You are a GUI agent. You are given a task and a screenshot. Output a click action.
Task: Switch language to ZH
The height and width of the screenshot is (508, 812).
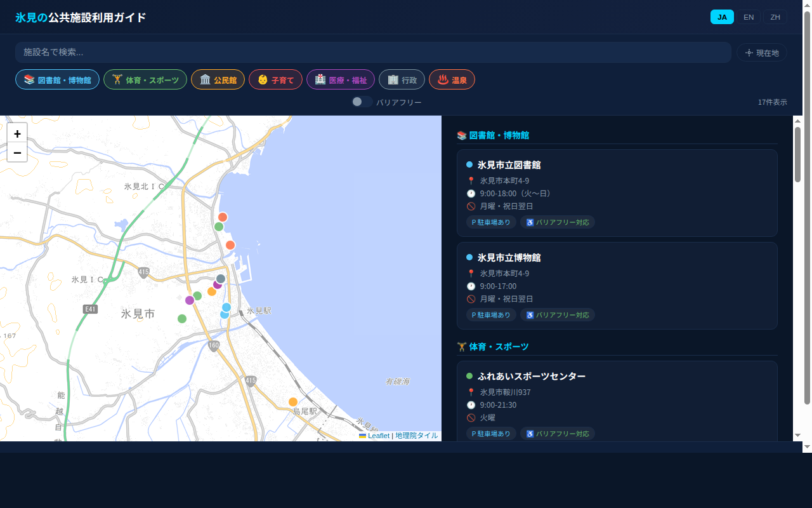pyautogui.click(x=775, y=17)
